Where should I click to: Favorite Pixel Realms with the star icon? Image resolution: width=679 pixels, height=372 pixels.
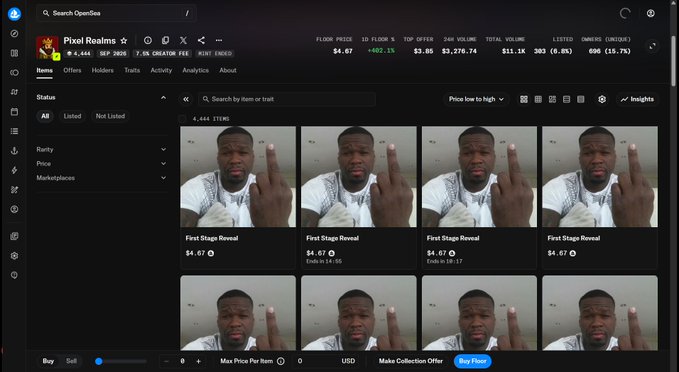[124, 40]
